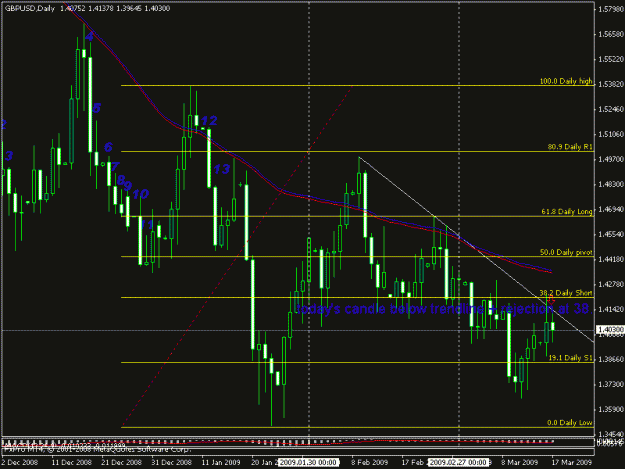Select wave count label 13
This screenshot has height=469, width=625.
point(222,169)
